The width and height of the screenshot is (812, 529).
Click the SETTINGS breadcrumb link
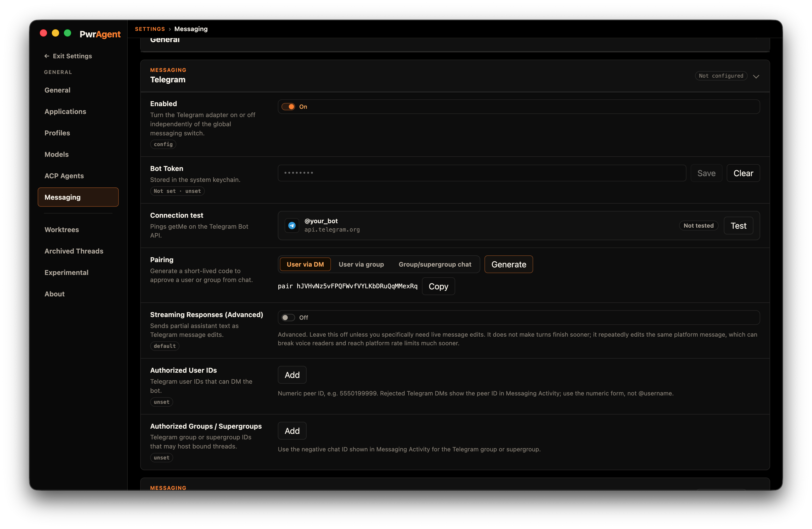click(x=150, y=29)
